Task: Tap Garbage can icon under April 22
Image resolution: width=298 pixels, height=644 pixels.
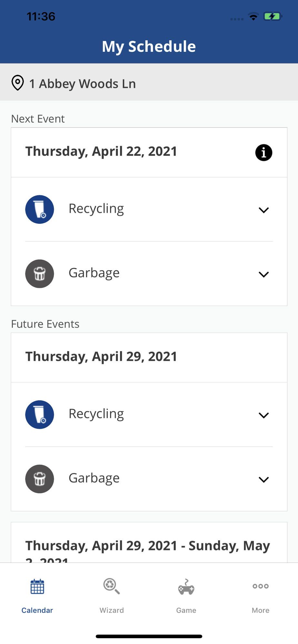Action: click(x=40, y=274)
